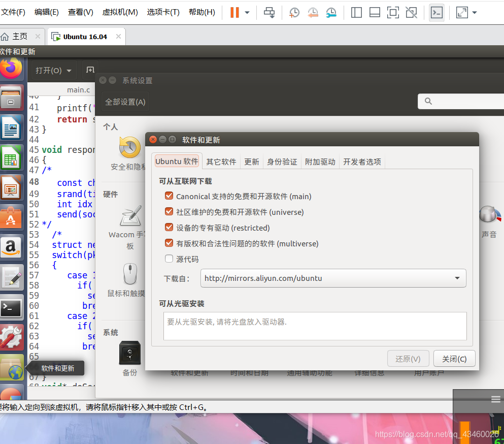Launch LibreOffice Calc from the dock
This screenshot has width=504, height=444.
tap(11, 157)
